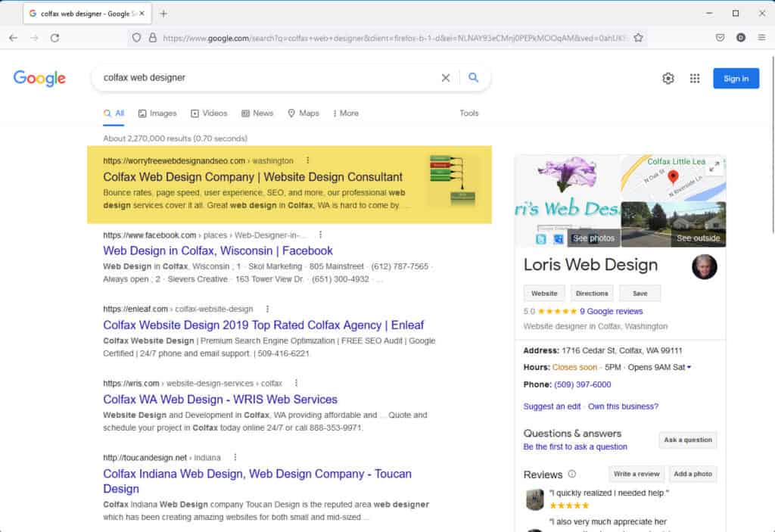Click the first result's diagram thumbnail

[453, 180]
